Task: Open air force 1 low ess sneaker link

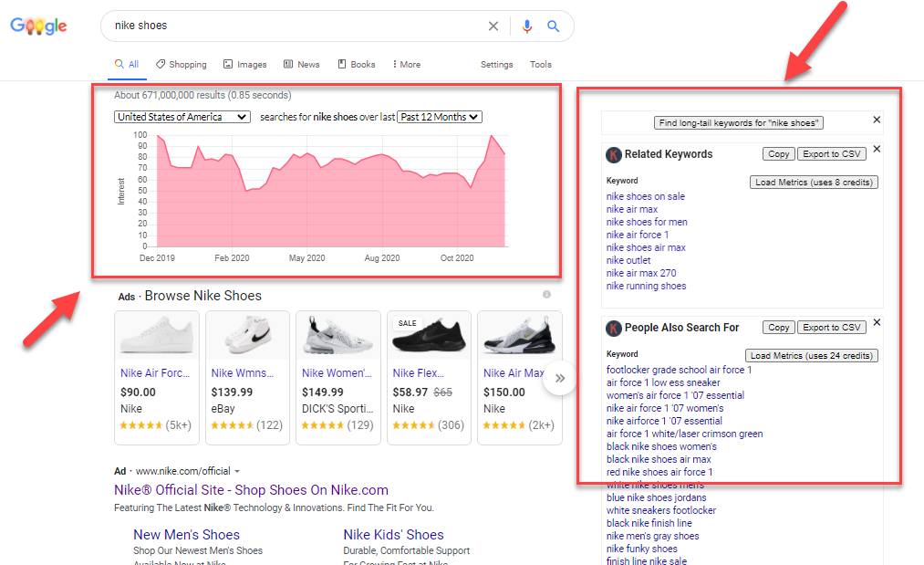Action: (663, 382)
